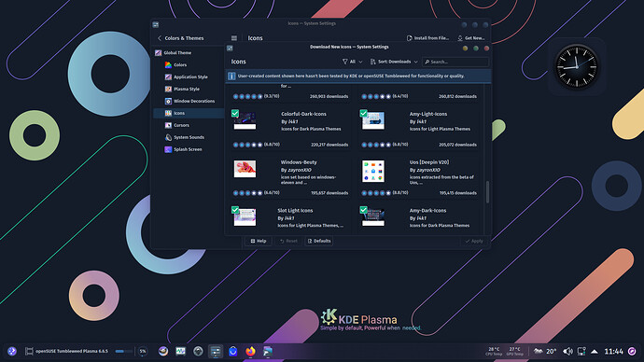Click the Get New button

click(x=470, y=38)
